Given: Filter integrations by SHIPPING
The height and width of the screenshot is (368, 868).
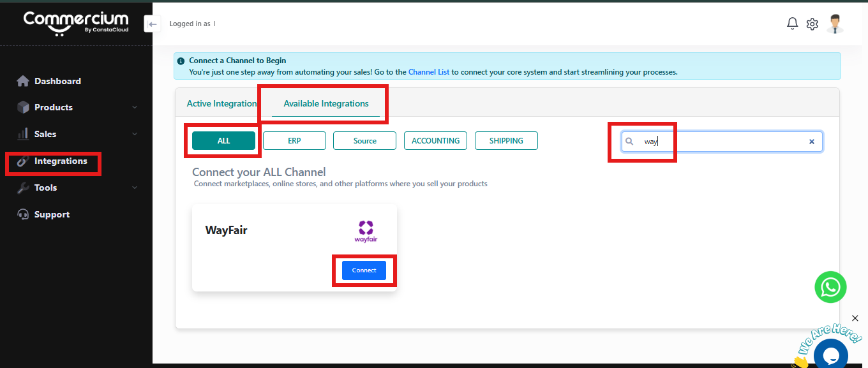Looking at the screenshot, I should coord(506,140).
